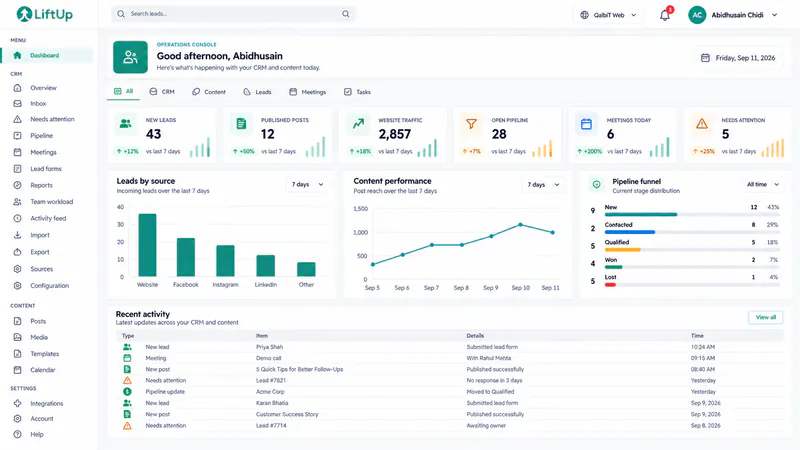Screen dimensions: 800x450
Task: Click the Pipeline funnel shield icon
Action: 596,185
